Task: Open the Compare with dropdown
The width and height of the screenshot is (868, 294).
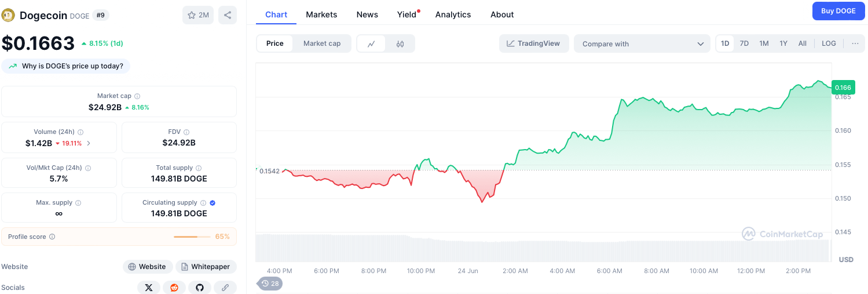Action: click(x=642, y=43)
